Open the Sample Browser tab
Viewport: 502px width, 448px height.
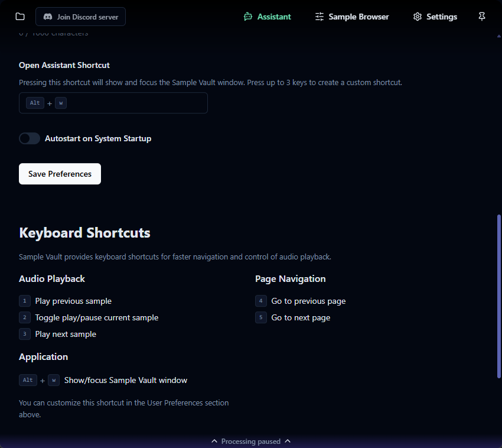[x=358, y=17]
